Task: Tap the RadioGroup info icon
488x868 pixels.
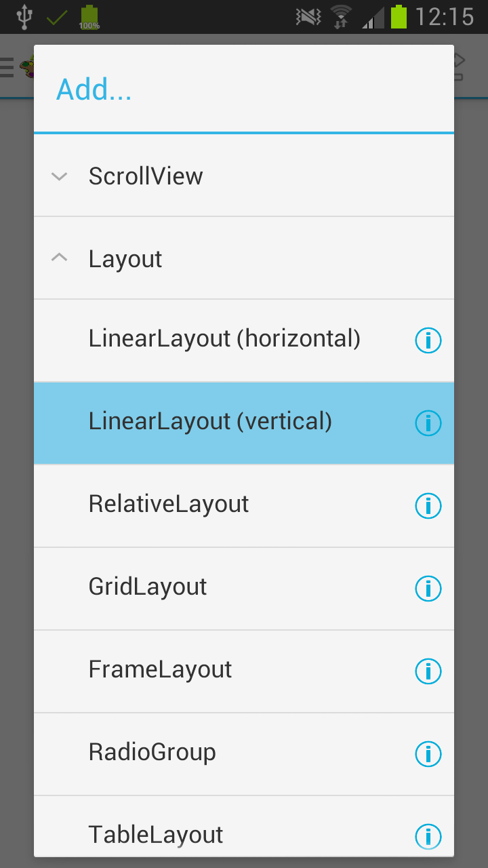Action: tap(428, 754)
